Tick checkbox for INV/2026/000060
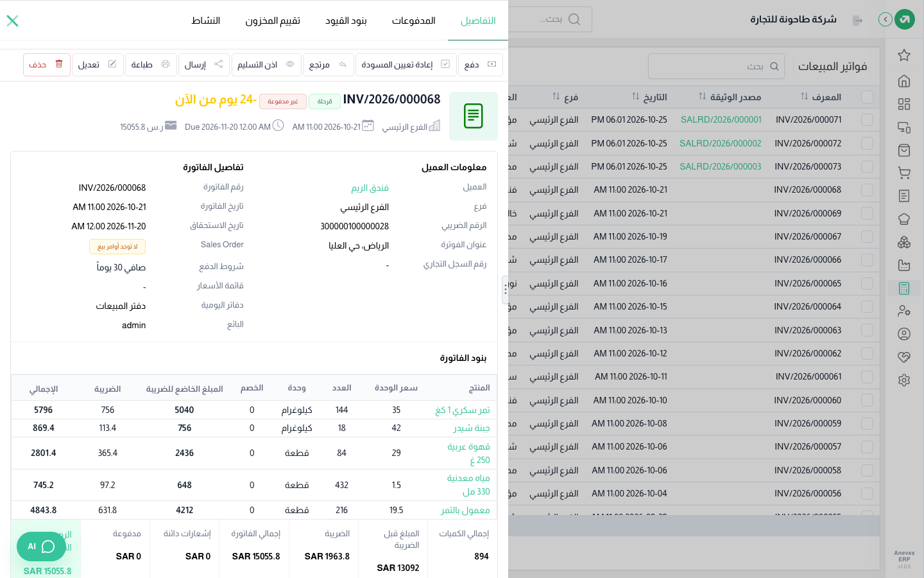Screen dimensions: 924x578 (x=868, y=400)
